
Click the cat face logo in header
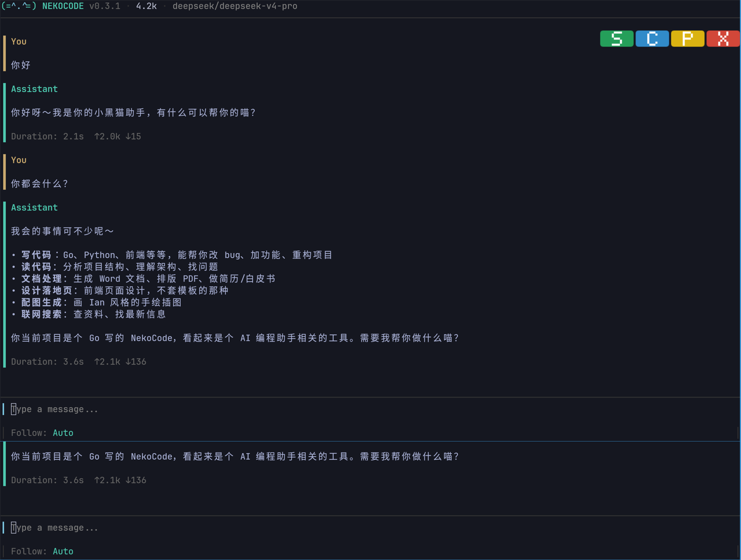coord(19,6)
